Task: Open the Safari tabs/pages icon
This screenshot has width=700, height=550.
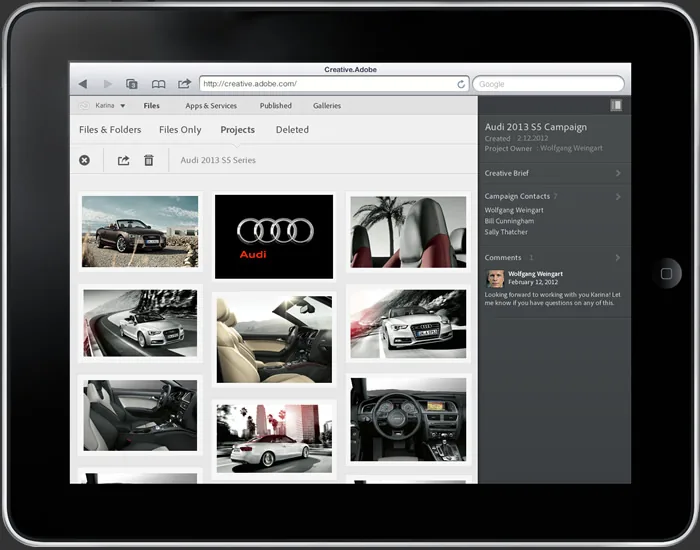Action: [x=132, y=84]
